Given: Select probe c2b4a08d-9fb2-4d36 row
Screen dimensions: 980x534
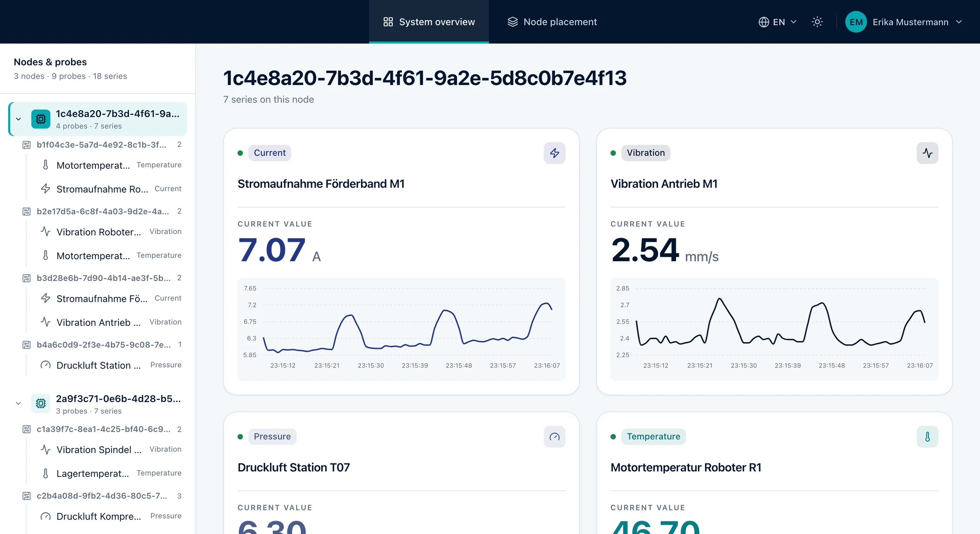Looking at the screenshot, I should coord(102,496).
